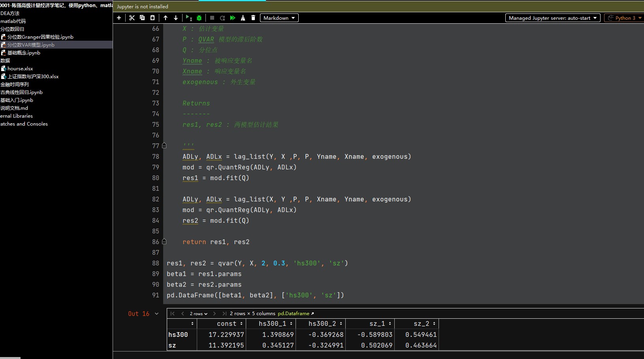Move the cell down
644x359 pixels.
click(x=176, y=18)
